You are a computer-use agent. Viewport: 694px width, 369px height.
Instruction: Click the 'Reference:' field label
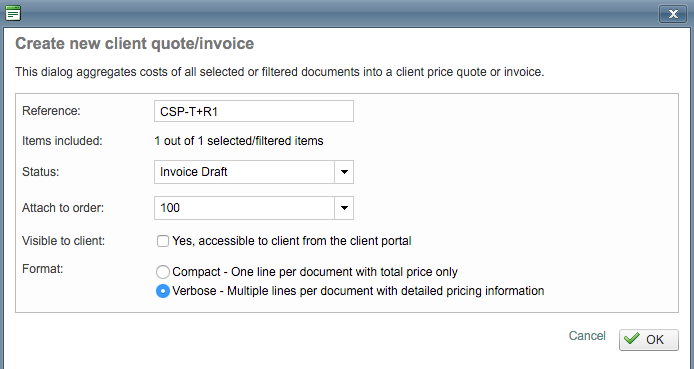pos(51,111)
